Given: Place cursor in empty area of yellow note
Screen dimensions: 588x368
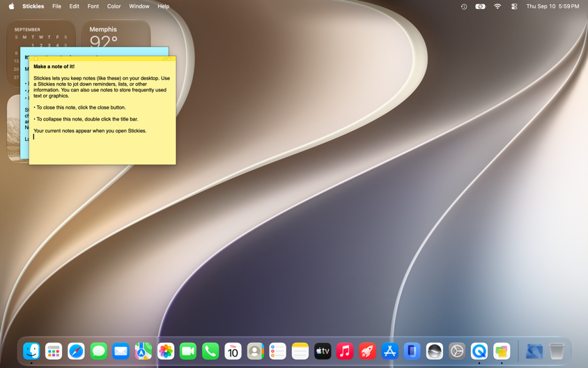Looking at the screenshot, I should pos(102,151).
